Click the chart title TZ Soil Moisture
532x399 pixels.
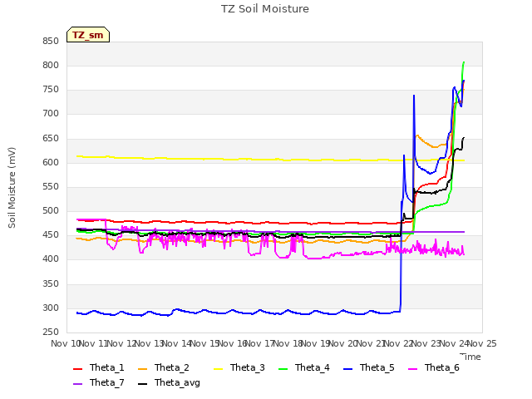coord(265,9)
